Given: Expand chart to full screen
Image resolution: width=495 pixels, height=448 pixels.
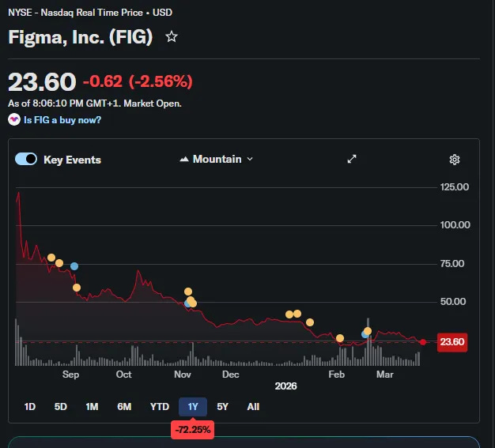Looking at the screenshot, I should point(352,159).
